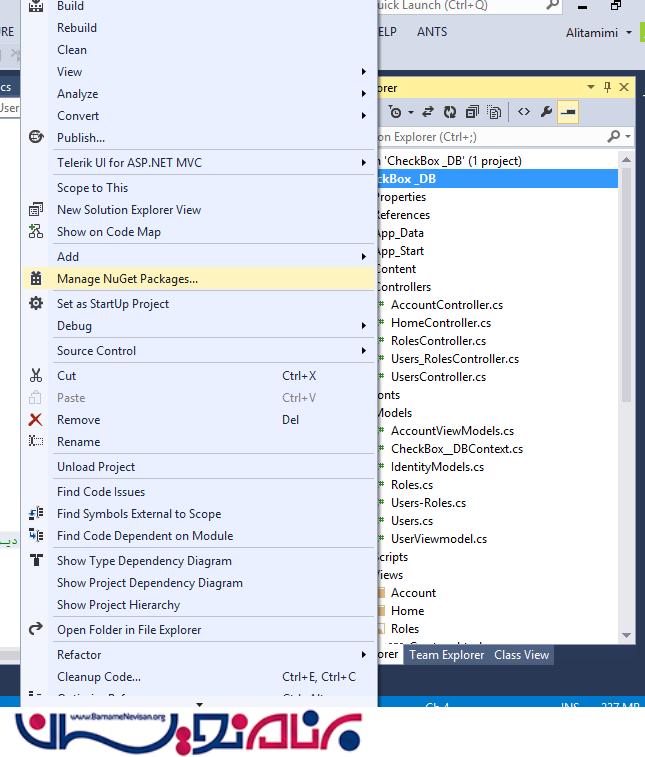Viewport: 645px width, 757px height.
Task: Click the Refresh icon in Solution Explorer
Action: pyautogui.click(x=450, y=112)
